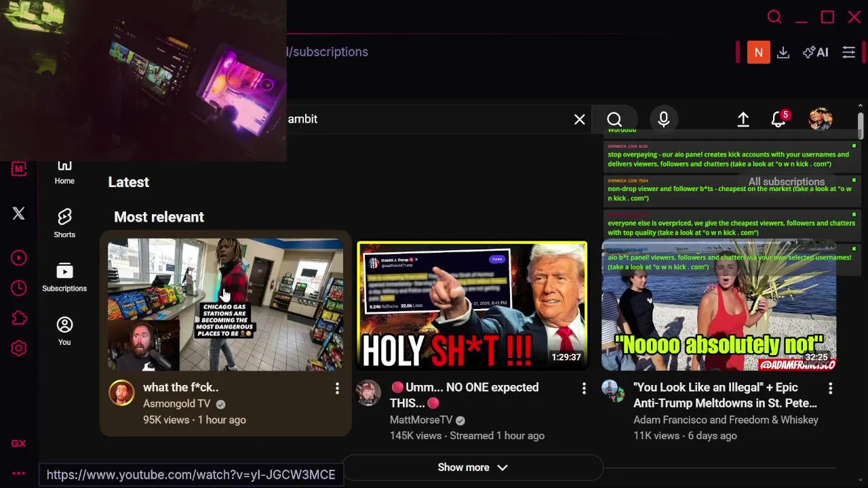Open History clock icon in browser sidebar
Image resolution: width=868 pixels, height=488 pixels.
[x=19, y=288]
